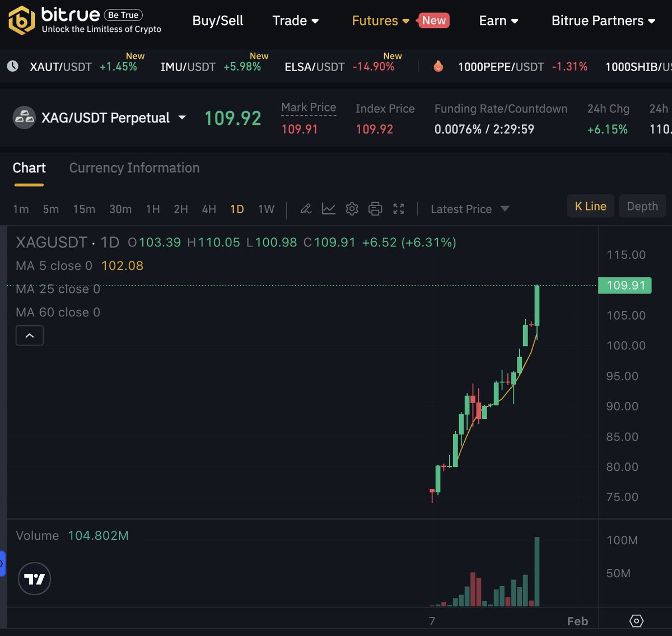Click the TradingView logo on the chart
Screen dimensions: 672x636
[35, 578]
